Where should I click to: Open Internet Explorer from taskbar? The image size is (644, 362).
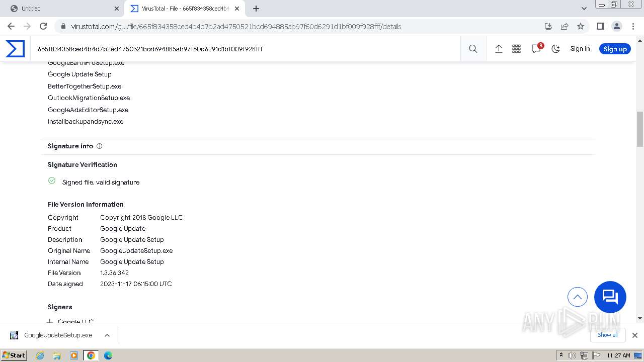pos(40,355)
